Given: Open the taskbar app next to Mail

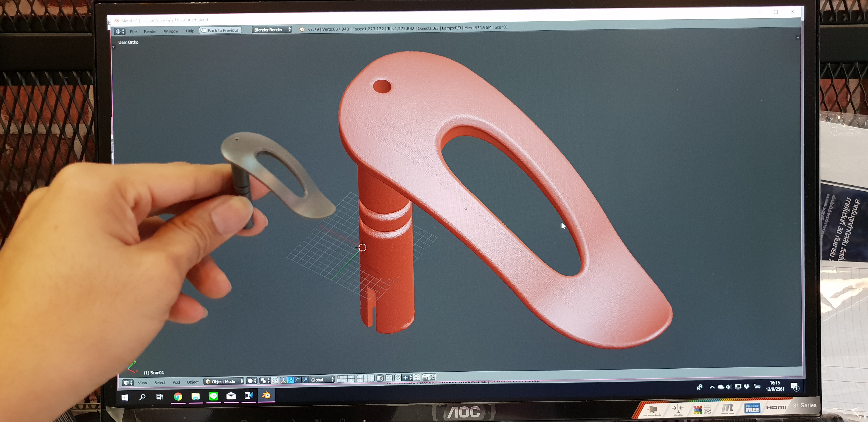Looking at the screenshot, I should click(x=249, y=396).
